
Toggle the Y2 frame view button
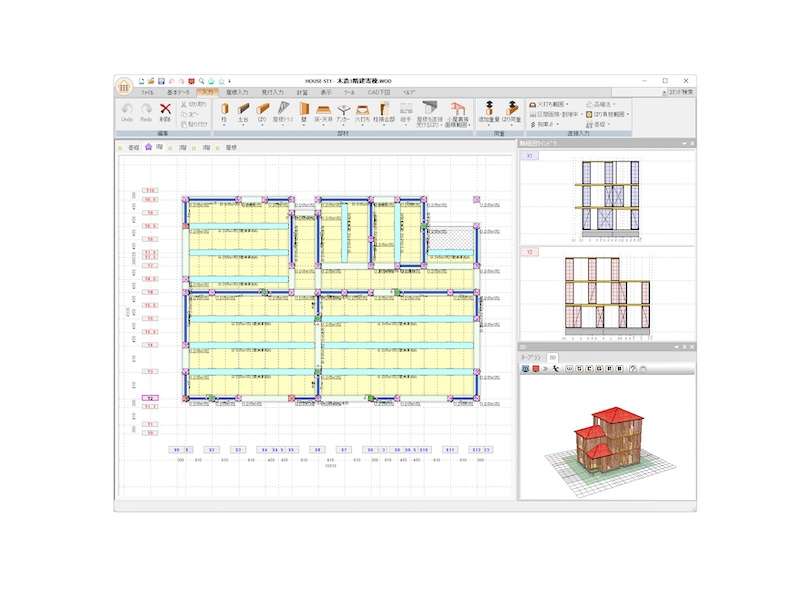[x=530, y=252]
